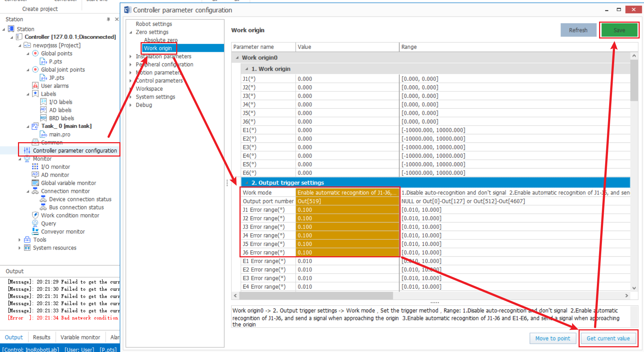The image size is (644, 352).
Task: Click the Controller parameter configuration sliders icon
Action: click(x=27, y=150)
